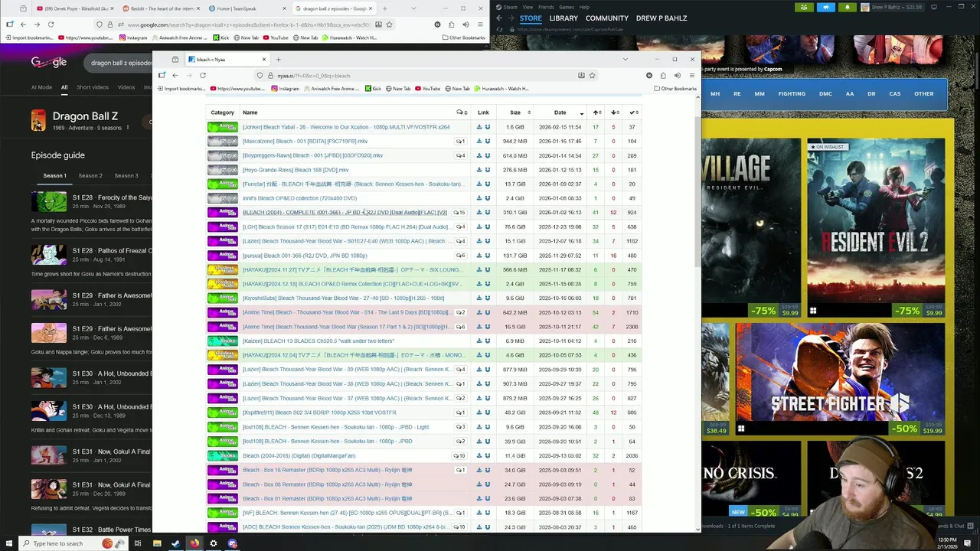This screenshot has height=551, width=980.
Task: Select OTHER category in Steam Capcom sale
Action: click(923, 94)
